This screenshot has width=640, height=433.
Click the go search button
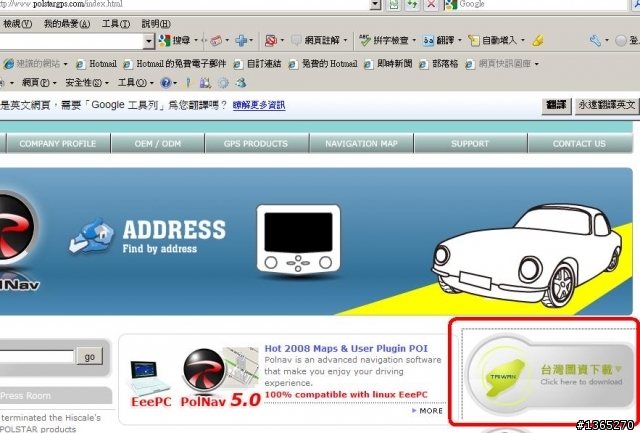tap(90, 357)
